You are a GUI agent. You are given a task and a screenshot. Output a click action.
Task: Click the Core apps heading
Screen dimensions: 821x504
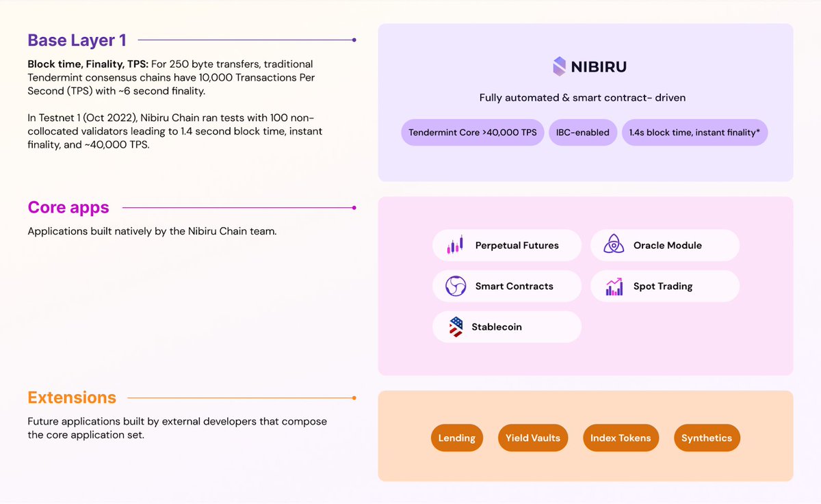point(68,207)
